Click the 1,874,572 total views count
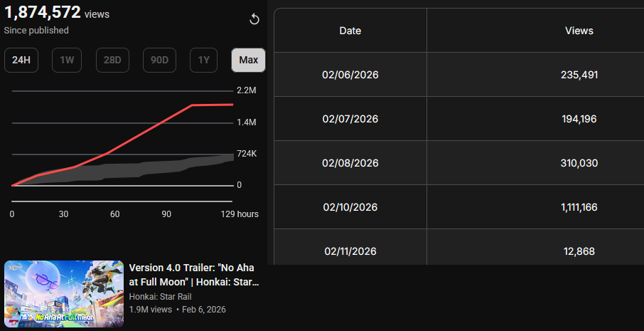 pos(43,12)
